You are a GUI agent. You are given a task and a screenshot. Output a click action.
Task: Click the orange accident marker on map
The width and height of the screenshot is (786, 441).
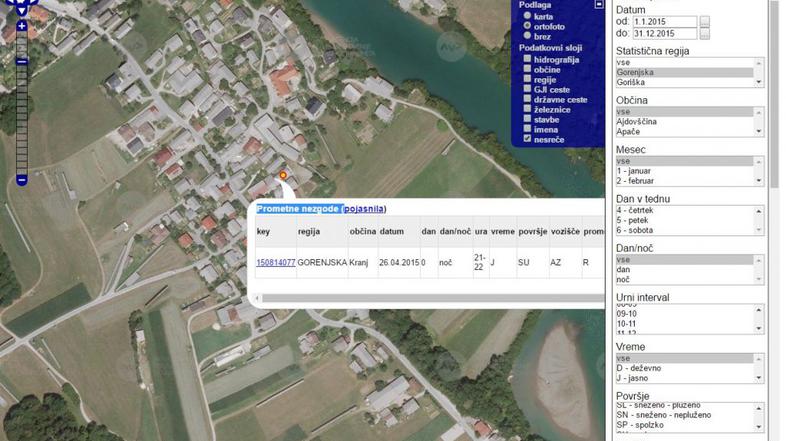283,175
